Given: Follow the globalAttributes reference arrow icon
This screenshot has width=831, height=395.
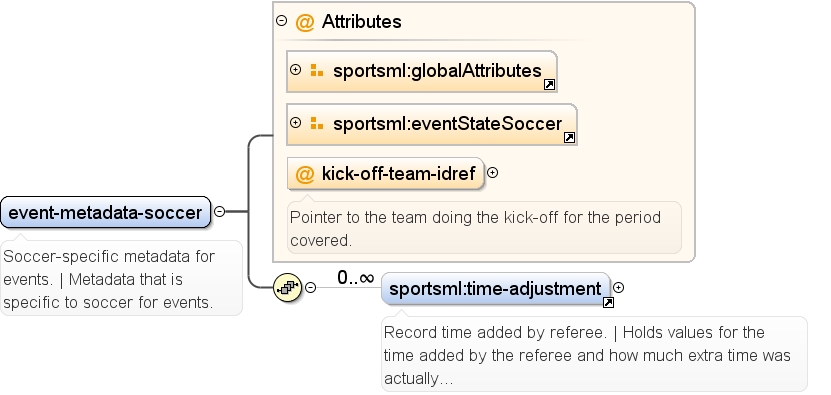Looking at the screenshot, I should click(x=550, y=85).
